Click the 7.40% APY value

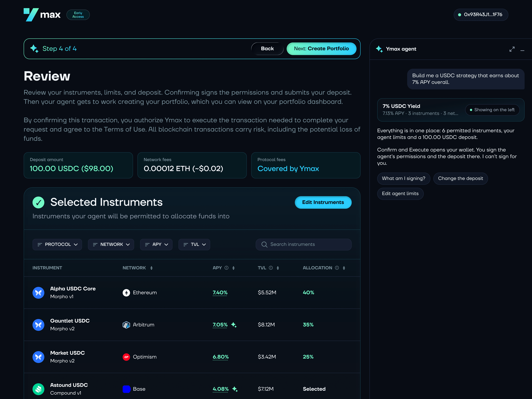click(220, 293)
